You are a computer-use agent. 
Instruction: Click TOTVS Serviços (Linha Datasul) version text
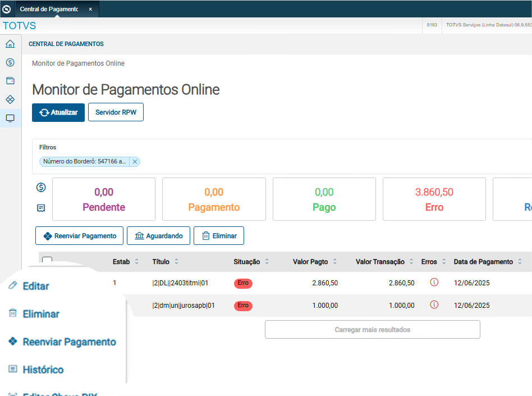coord(489,25)
